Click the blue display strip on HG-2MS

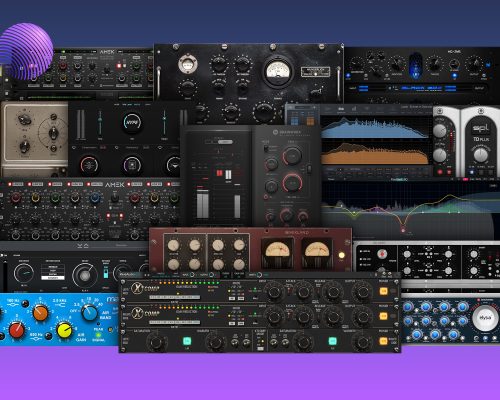tap(421, 89)
